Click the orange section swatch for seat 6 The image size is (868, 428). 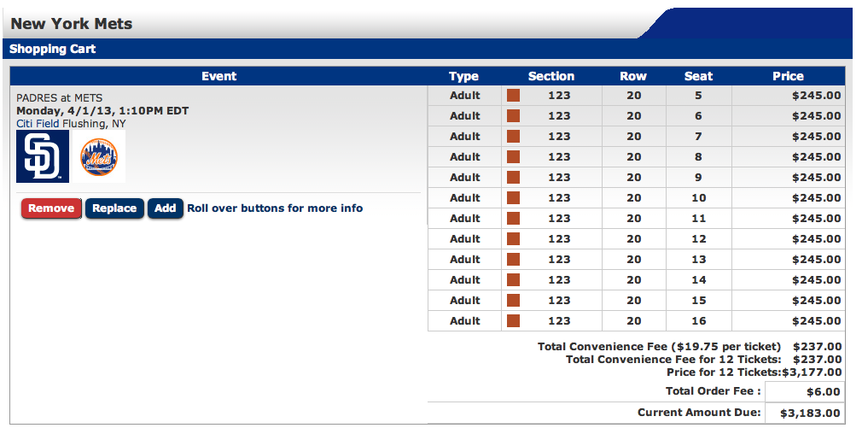[x=513, y=116]
